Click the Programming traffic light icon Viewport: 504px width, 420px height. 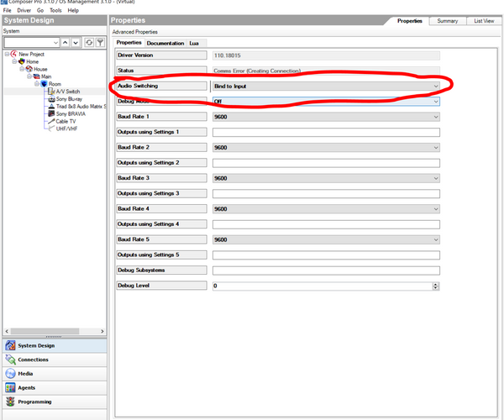(10, 402)
